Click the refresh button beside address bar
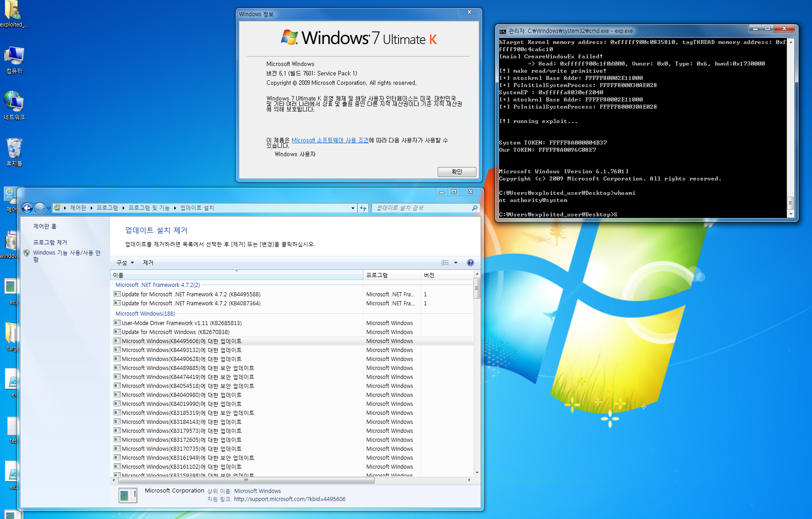 (x=363, y=208)
